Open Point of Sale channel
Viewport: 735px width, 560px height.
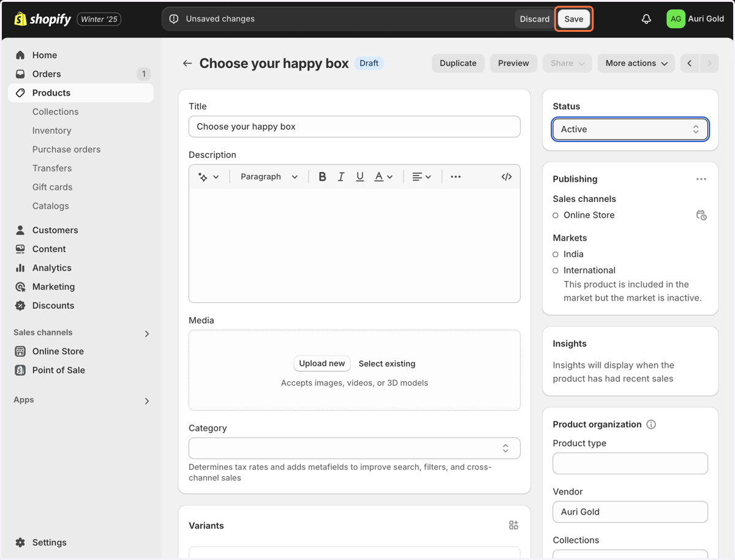81,370
